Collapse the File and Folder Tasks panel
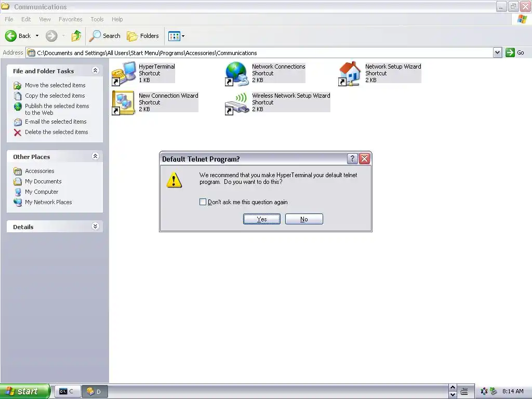Image resolution: width=532 pixels, height=399 pixels. click(96, 70)
